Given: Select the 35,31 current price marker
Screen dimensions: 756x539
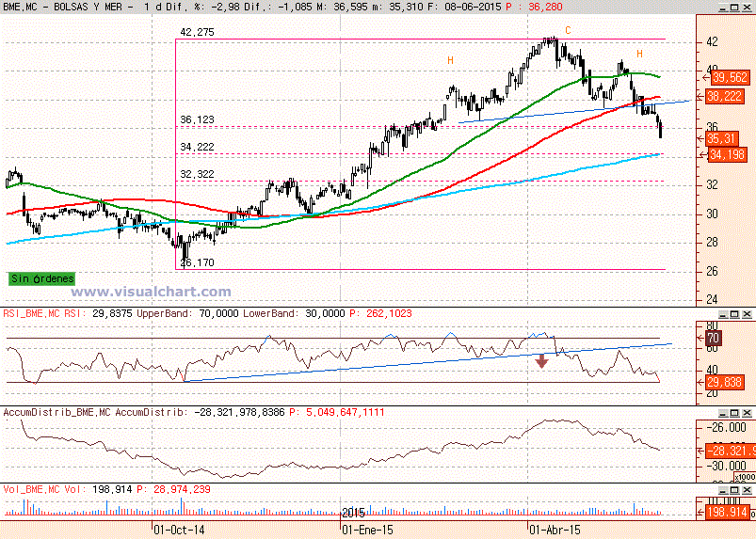Looking at the screenshot, I should click(721, 138).
